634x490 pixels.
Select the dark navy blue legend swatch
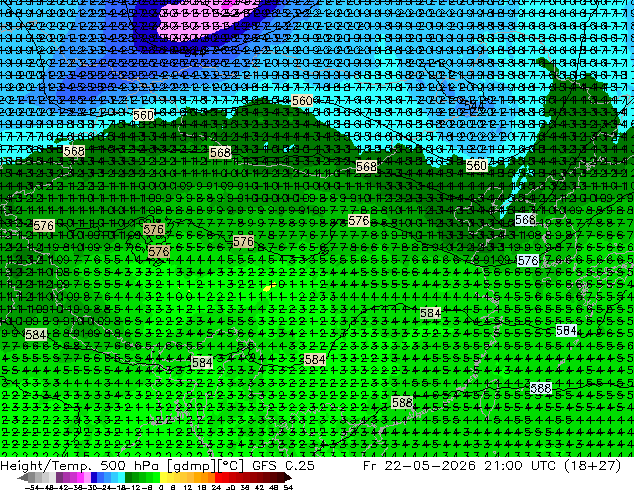pos(94,477)
